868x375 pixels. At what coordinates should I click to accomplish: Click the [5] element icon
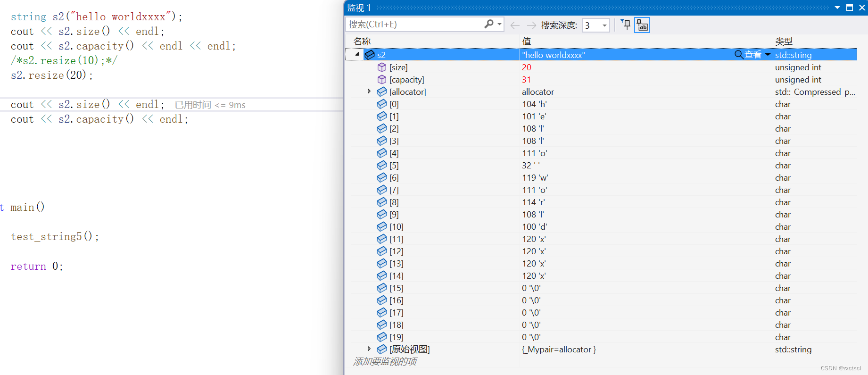click(382, 165)
